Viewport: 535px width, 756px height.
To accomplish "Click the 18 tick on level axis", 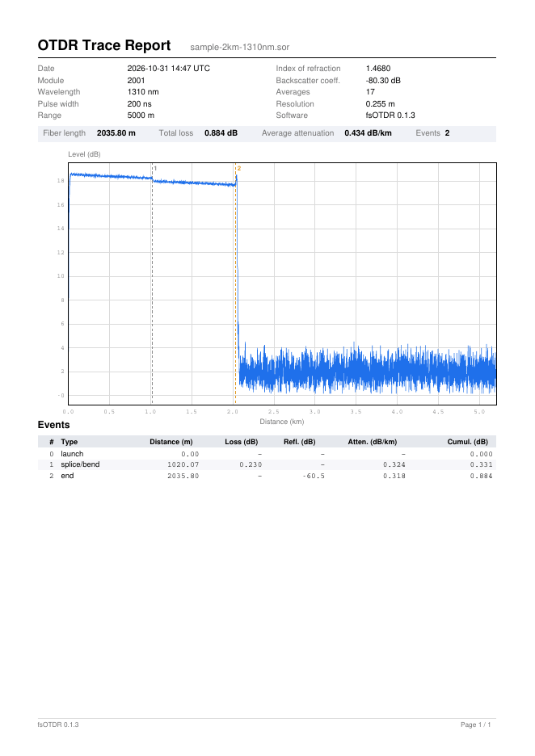I will point(61,181).
